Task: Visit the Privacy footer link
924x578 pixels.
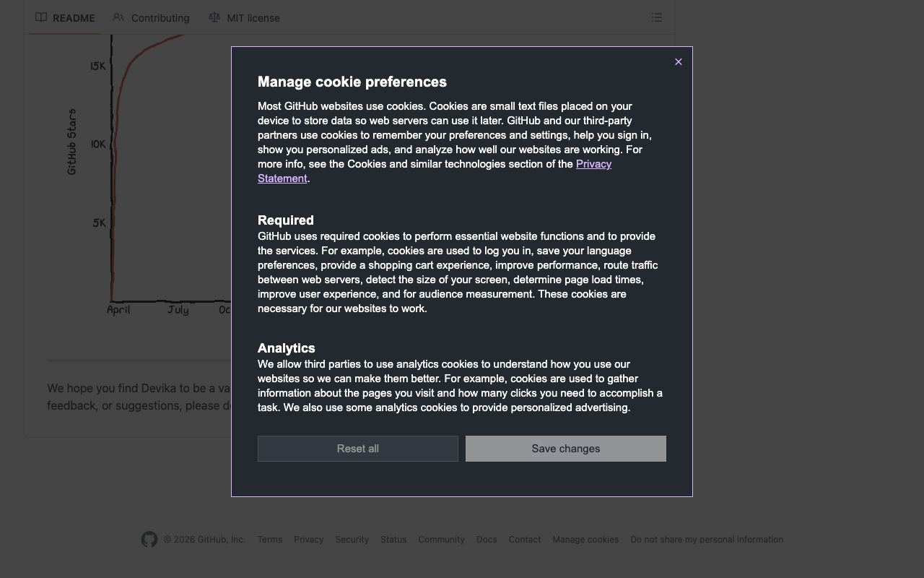Action: [309, 540]
